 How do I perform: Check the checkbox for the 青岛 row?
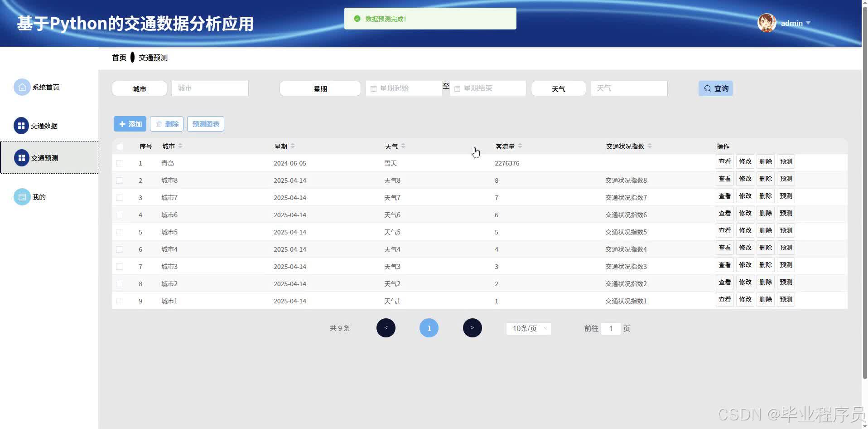(x=120, y=163)
